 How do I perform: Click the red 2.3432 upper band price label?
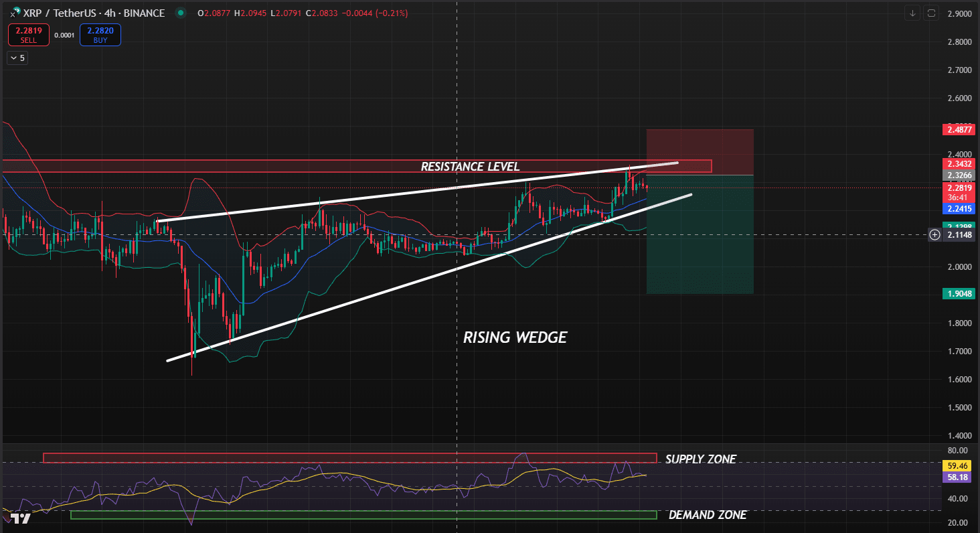(x=959, y=163)
